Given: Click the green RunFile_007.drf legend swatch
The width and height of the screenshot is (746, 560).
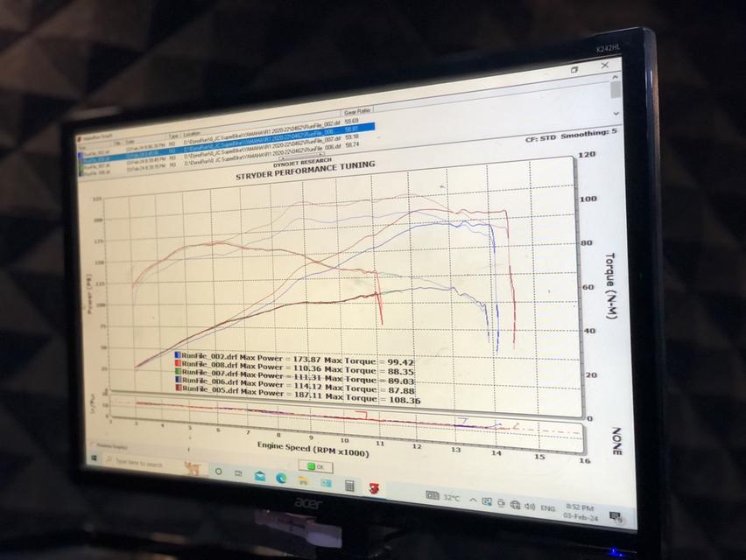Looking at the screenshot, I should pos(179,371).
